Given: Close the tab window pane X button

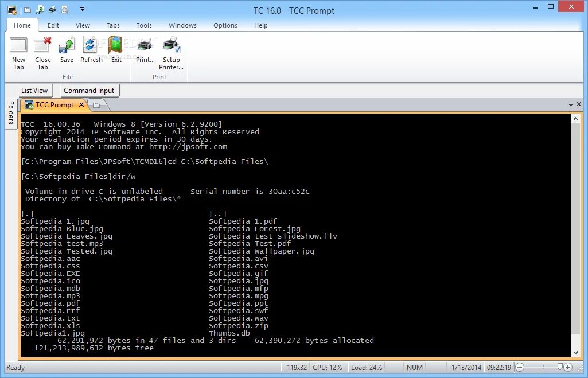Looking at the screenshot, I should [x=579, y=104].
